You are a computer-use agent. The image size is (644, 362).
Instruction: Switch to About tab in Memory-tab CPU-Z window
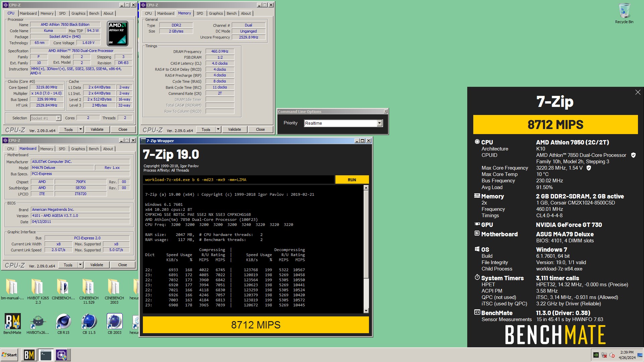pyautogui.click(x=246, y=13)
